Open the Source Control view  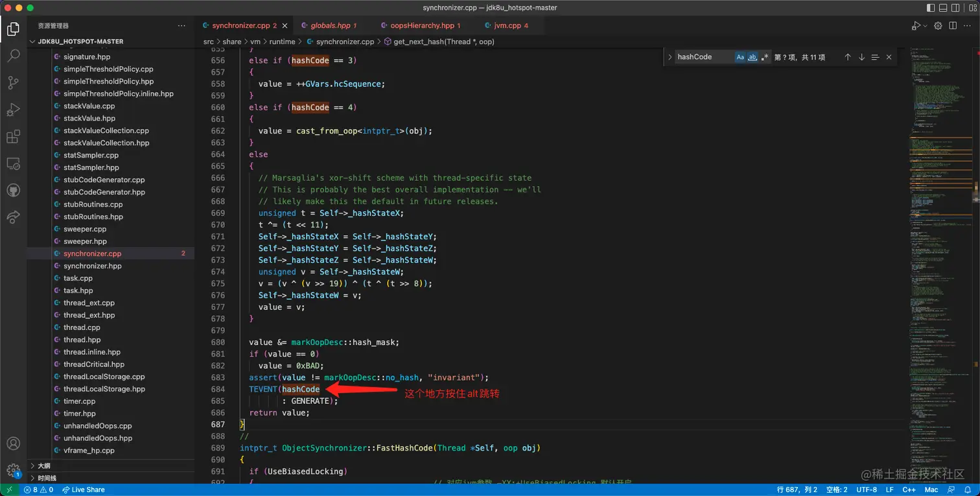pyautogui.click(x=13, y=83)
